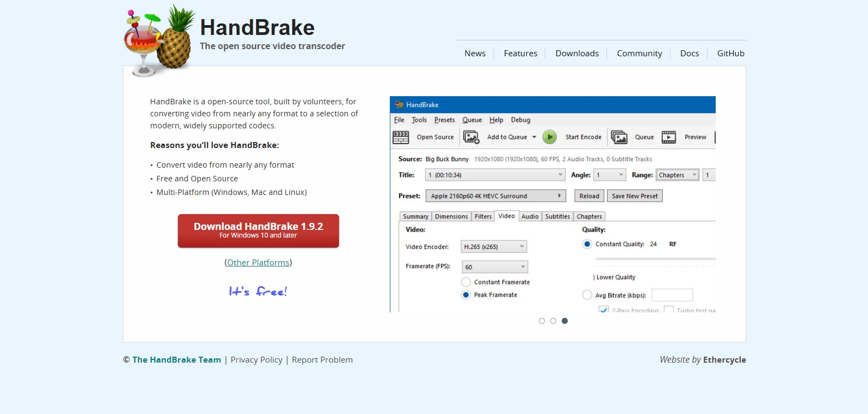868x414 pixels.
Task: Go to the Features page
Action: pos(521,54)
